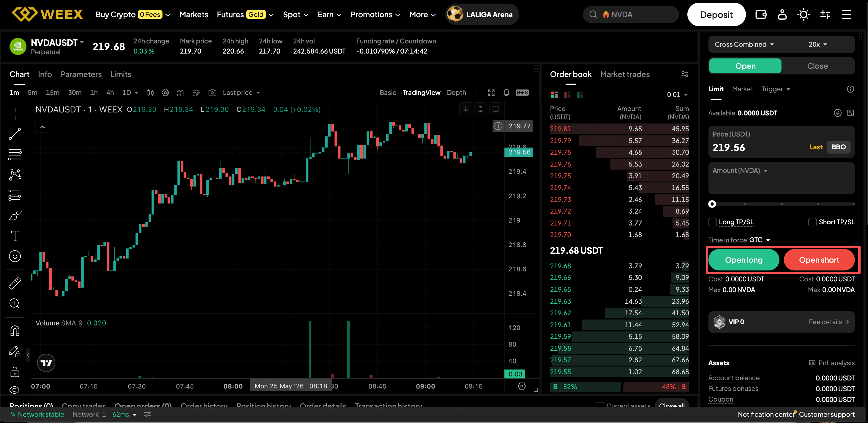
Task: Click the white Deposit button
Action: 717,15
